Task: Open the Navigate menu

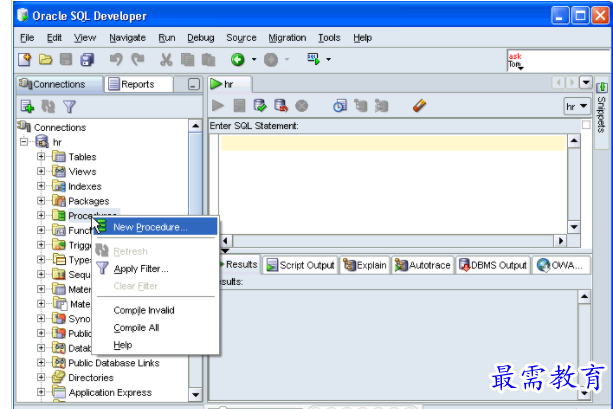Action: [x=127, y=38]
